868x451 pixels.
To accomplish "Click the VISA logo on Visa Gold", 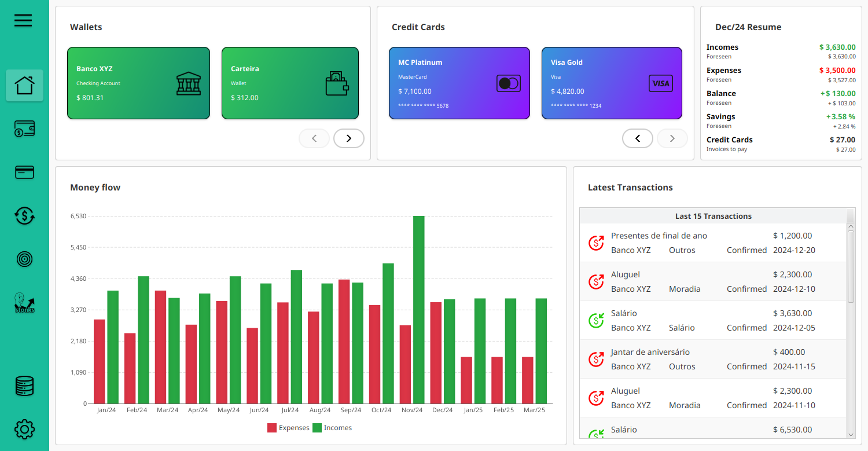I will [661, 83].
